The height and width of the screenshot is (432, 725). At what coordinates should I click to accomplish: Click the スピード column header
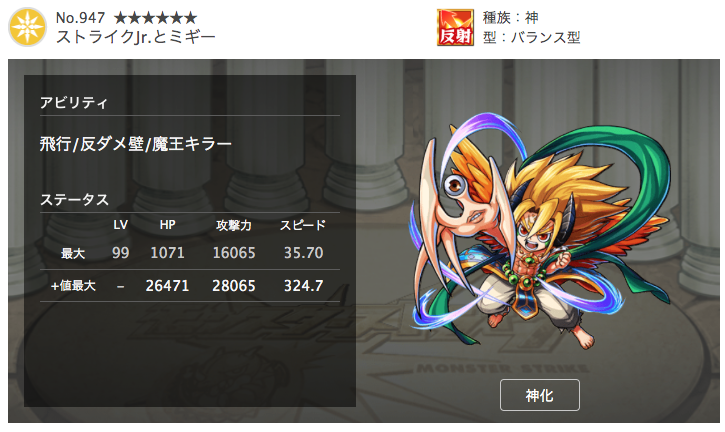303,225
